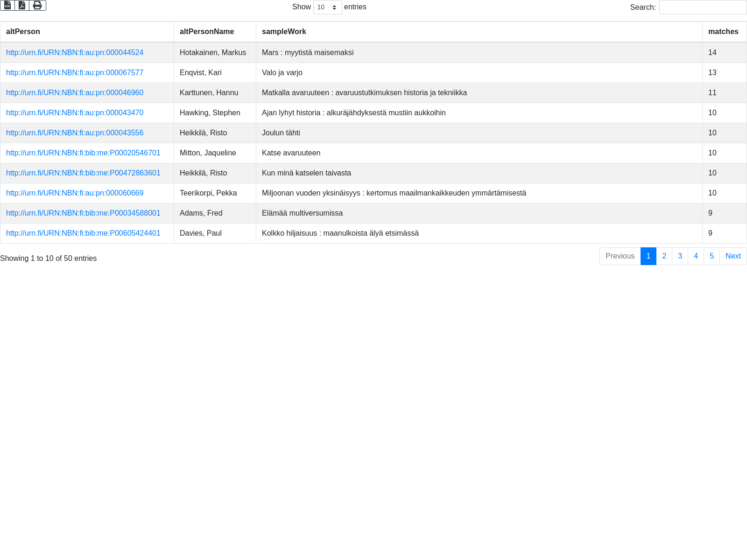Follow the Hawking, Stephen URN link
The width and height of the screenshot is (747, 560).
pyautogui.click(x=75, y=113)
